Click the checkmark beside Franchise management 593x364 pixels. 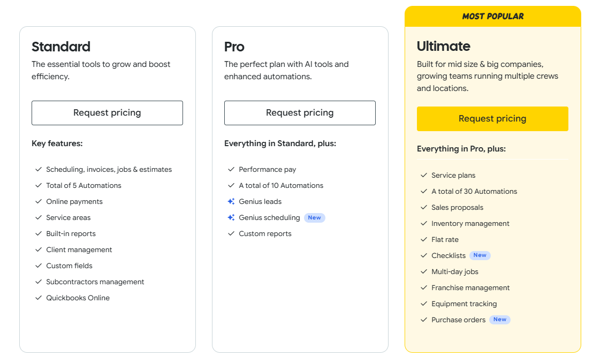424,287
